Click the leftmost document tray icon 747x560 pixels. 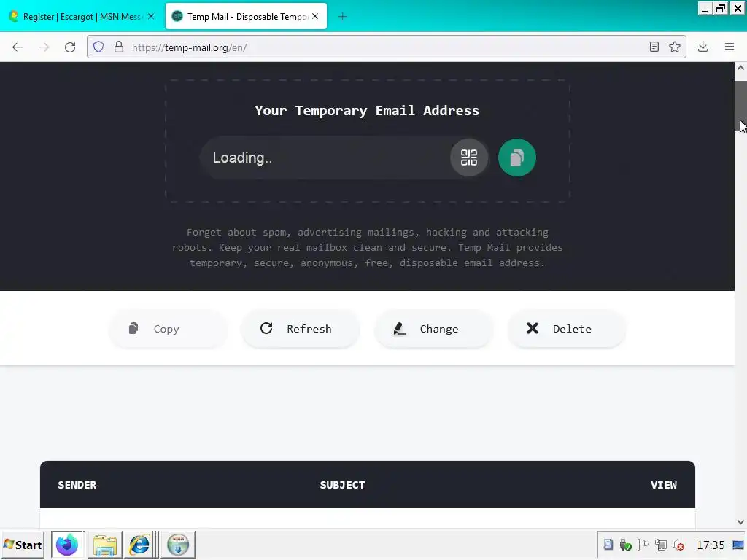pos(608,545)
